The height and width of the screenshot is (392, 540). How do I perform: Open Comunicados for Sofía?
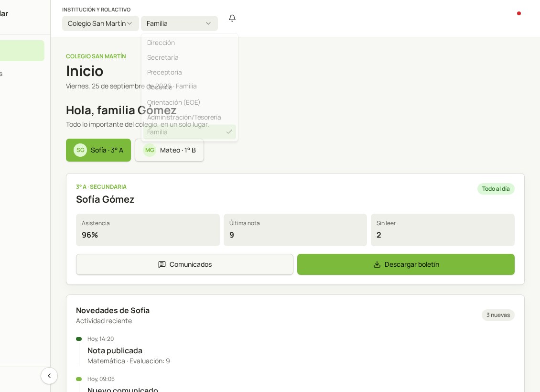pos(184,264)
